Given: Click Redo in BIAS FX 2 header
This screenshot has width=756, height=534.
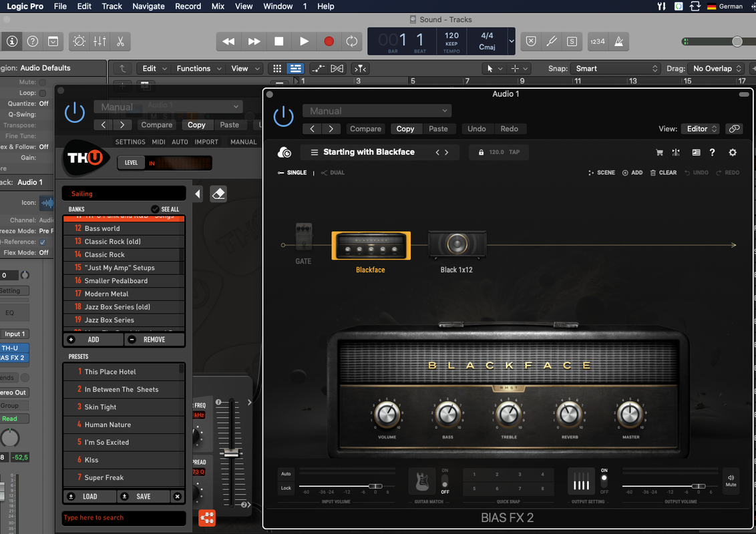Looking at the screenshot, I should [x=509, y=129].
